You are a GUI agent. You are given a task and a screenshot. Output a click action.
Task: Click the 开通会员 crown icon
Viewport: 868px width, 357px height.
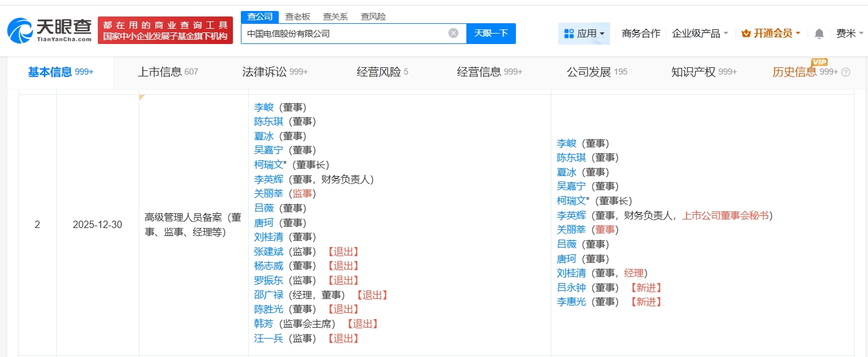point(746,34)
